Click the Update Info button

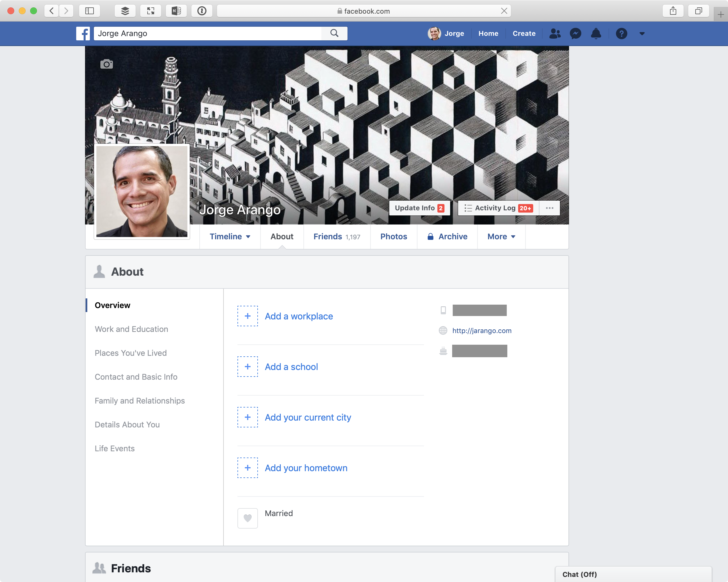[x=419, y=208]
